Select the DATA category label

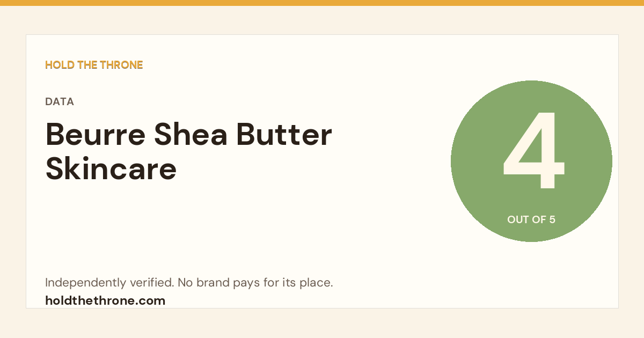tap(60, 101)
